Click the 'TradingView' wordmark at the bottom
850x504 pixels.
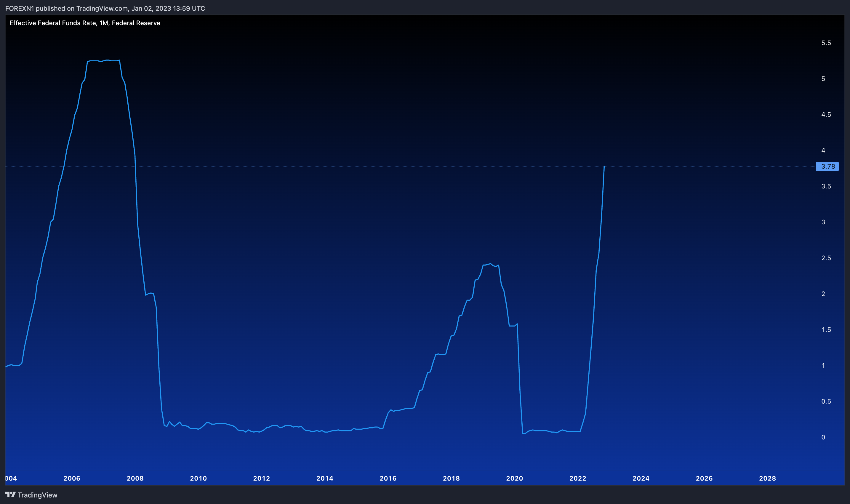pos(37,495)
